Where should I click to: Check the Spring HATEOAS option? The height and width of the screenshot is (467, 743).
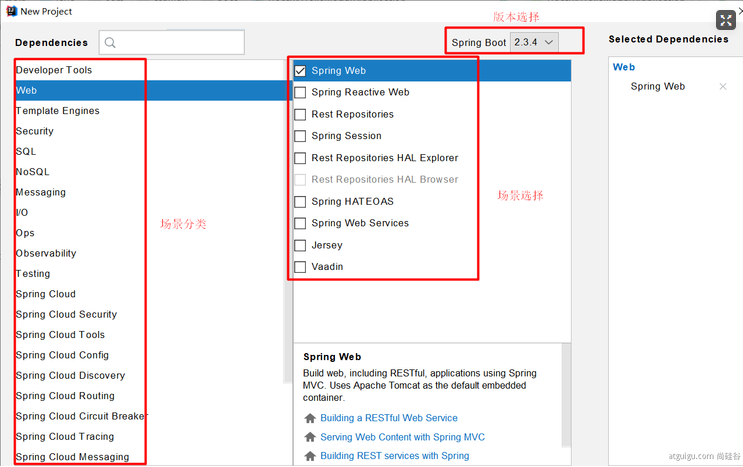click(x=300, y=202)
